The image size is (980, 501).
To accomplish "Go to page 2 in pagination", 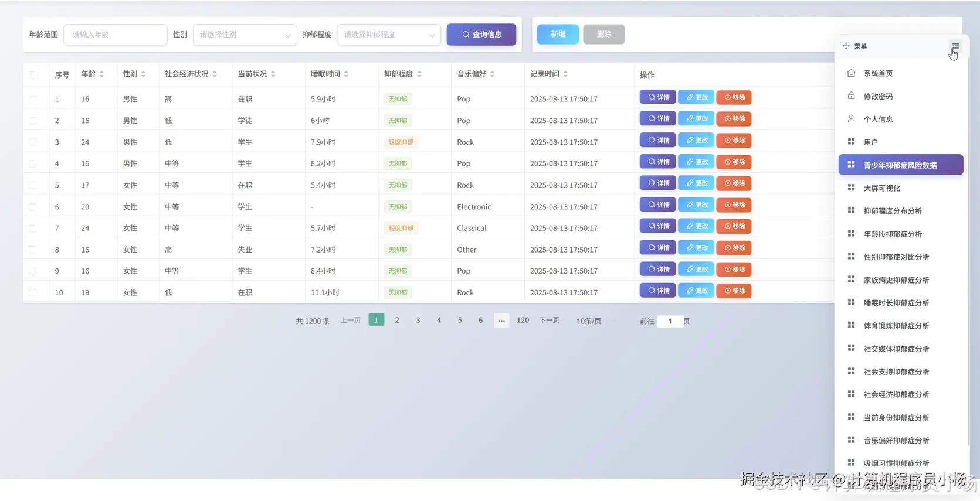I will (x=397, y=320).
